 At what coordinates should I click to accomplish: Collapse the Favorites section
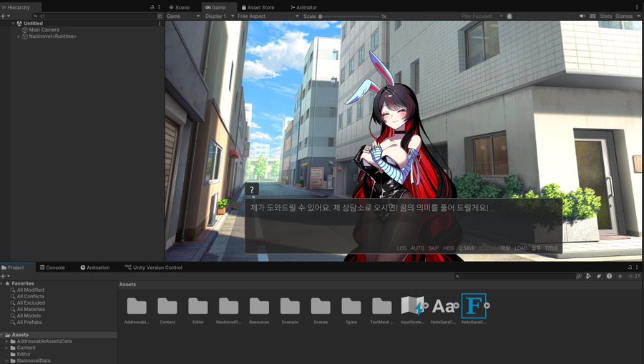(2, 284)
